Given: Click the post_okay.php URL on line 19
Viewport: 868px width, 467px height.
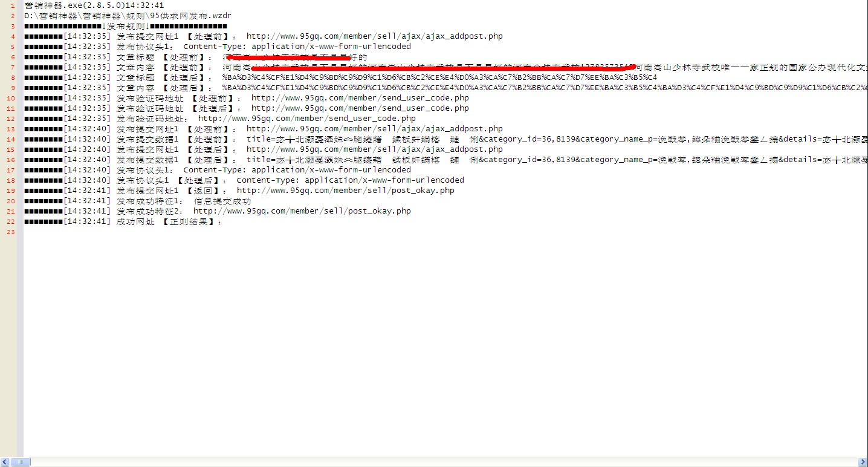Looking at the screenshot, I should [x=345, y=191].
